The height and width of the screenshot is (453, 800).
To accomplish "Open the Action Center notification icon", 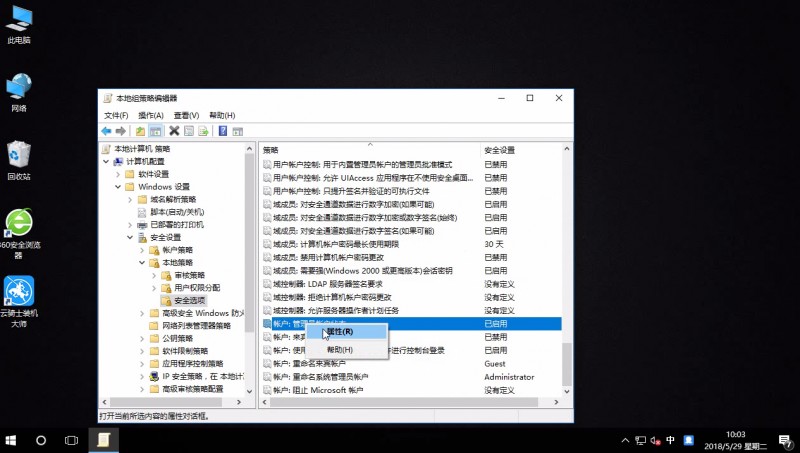I will (x=785, y=440).
